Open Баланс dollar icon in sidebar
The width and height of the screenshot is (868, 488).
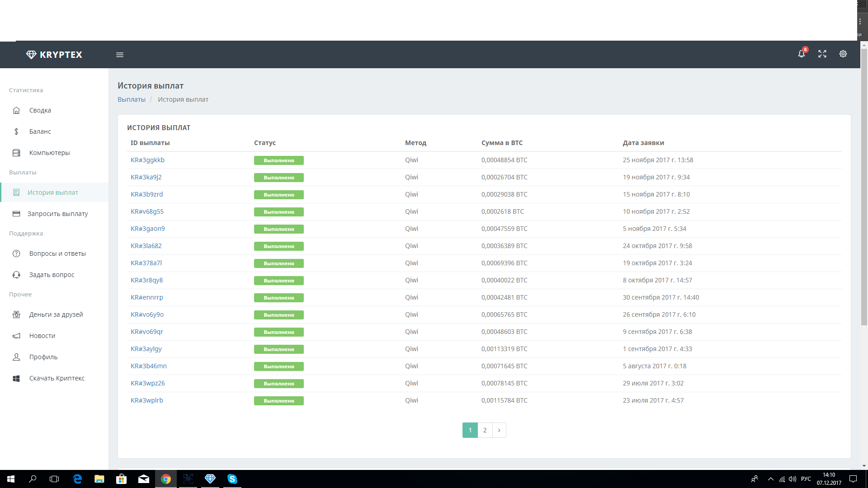click(17, 131)
